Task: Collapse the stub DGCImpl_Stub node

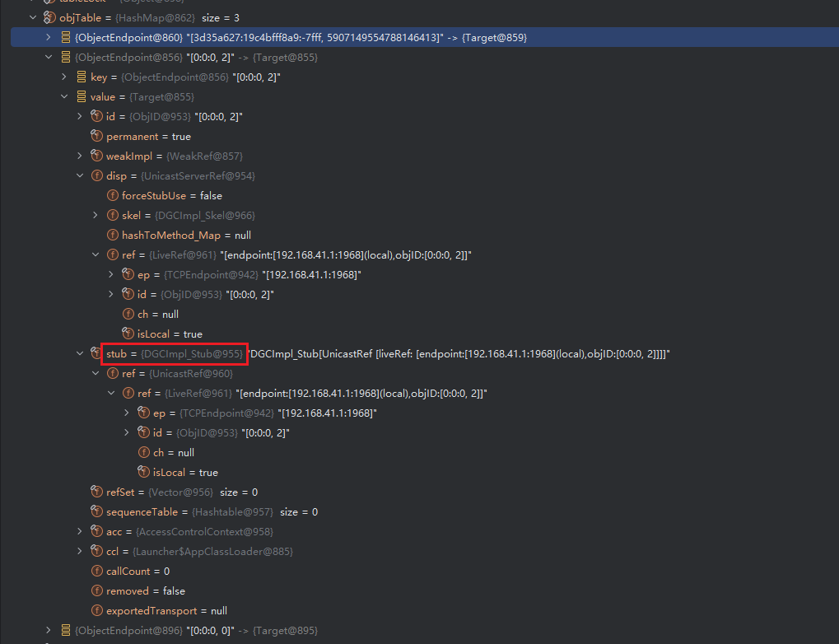Action: (x=80, y=353)
